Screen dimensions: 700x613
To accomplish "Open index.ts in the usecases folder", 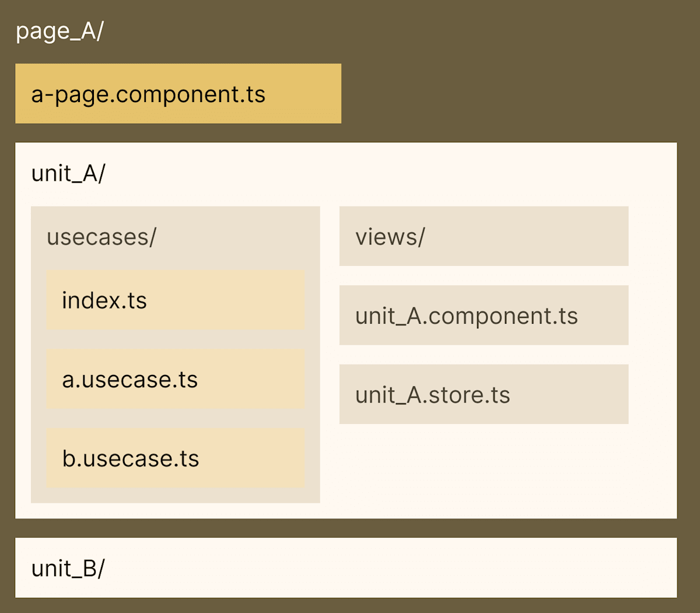I will (x=175, y=300).
